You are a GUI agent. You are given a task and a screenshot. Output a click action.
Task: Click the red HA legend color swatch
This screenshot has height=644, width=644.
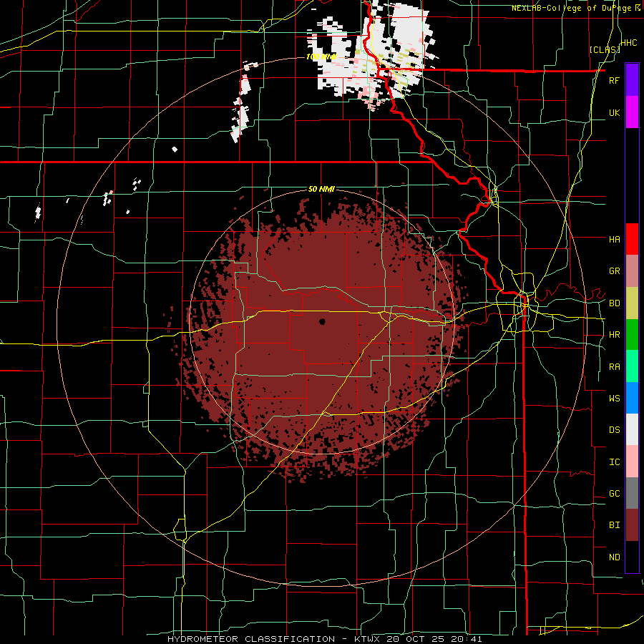(x=632, y=239)
